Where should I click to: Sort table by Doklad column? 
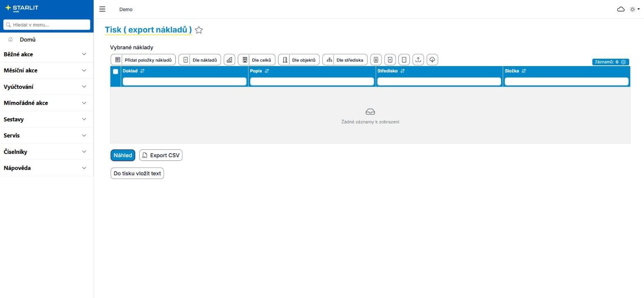click(x=143, y=71)
